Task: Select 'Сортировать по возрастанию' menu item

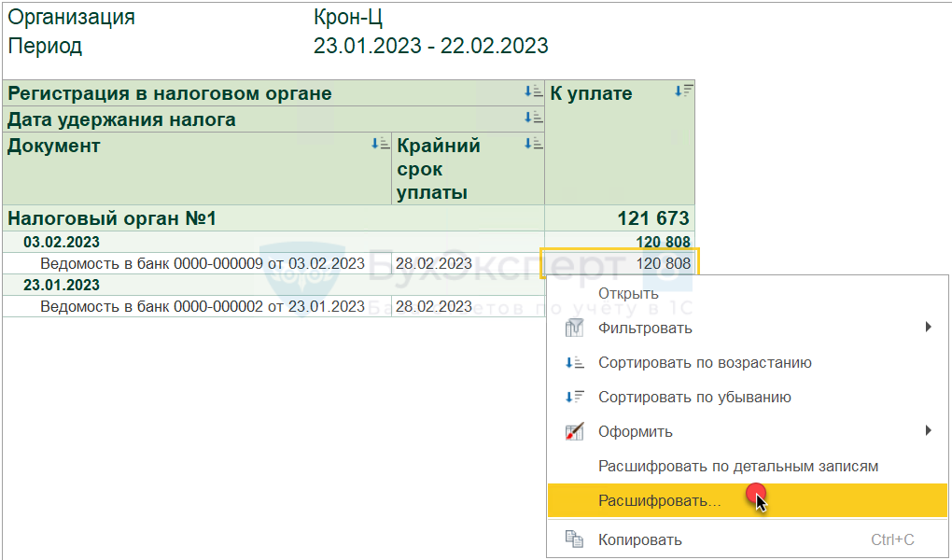Action: tap(704, 363)
